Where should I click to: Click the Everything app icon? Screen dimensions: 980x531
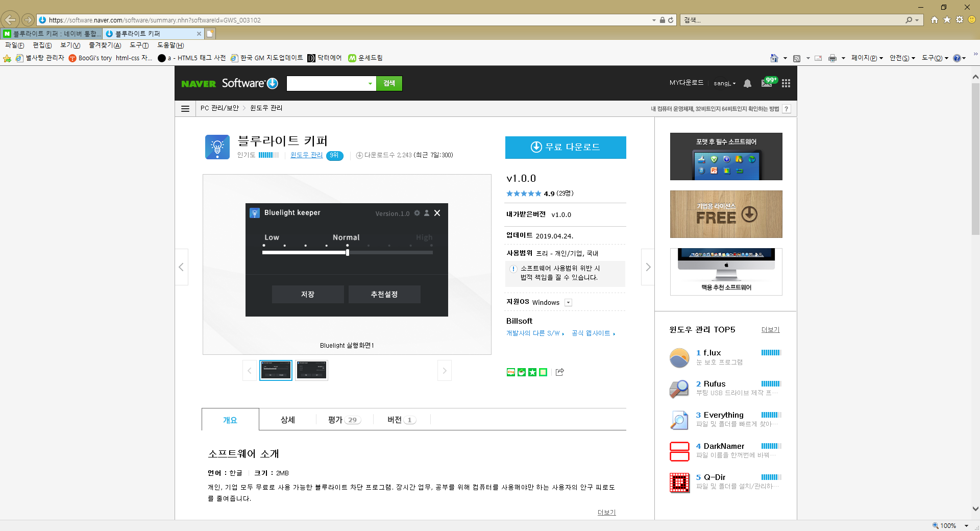pyautogui.click(x=679, y=420)
